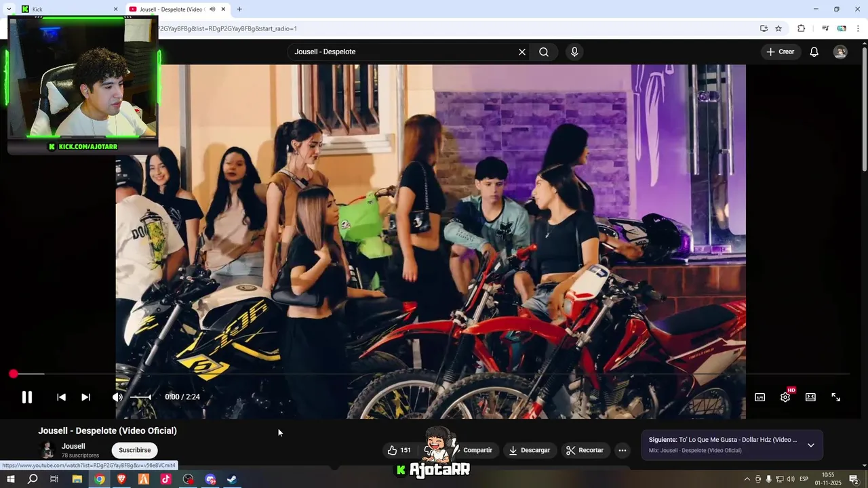Open YouTube notifications bell
The width and height of the screenshot is (868, 488).
tap(814, 52)
